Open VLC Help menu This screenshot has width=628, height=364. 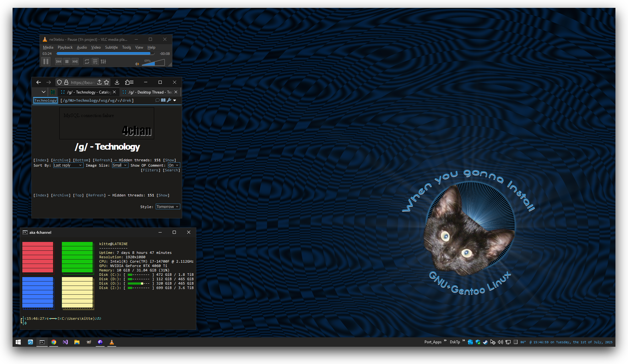151,47
